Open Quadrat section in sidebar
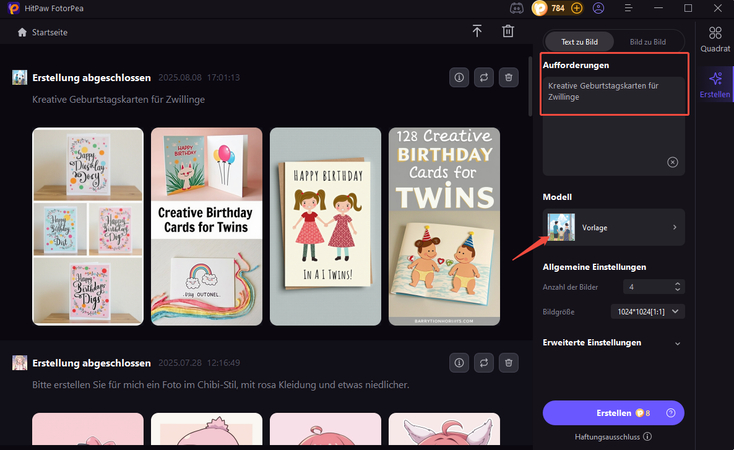This screenshot has height=450, width=734. click(x=715, y=39)
